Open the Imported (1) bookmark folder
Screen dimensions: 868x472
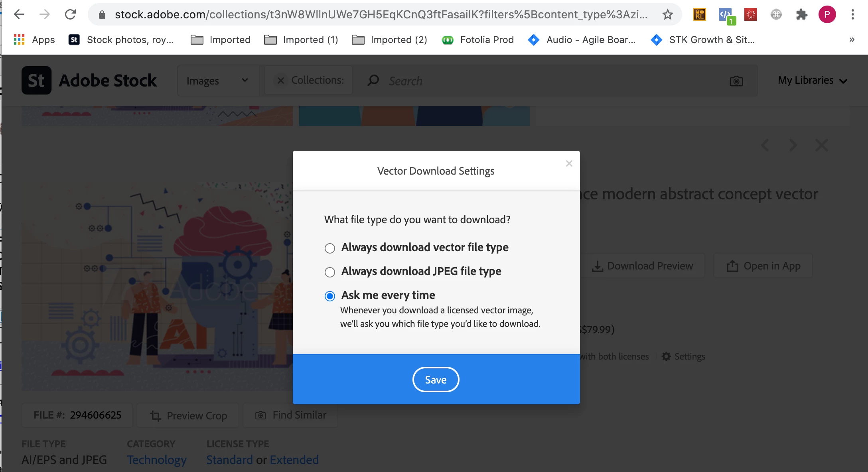[301, 40]
